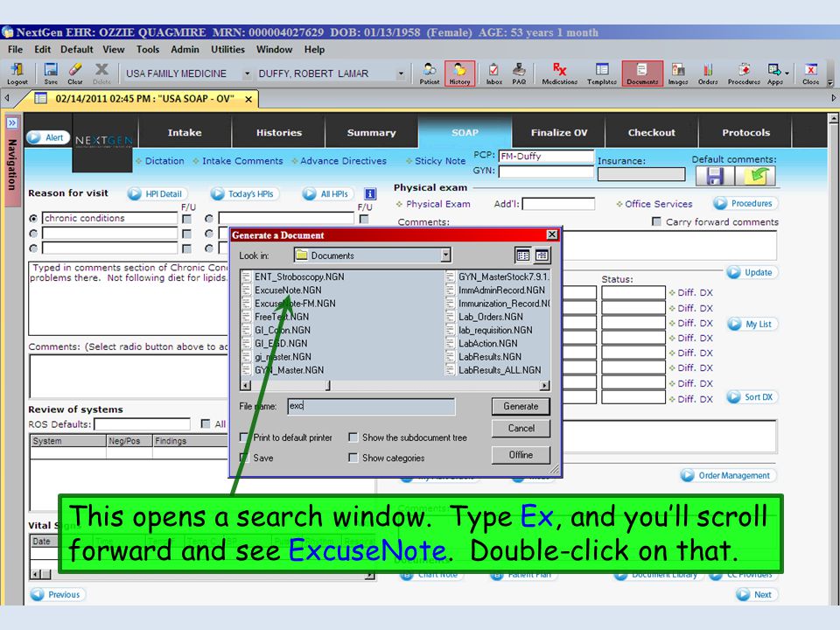This screenshot has height=630, width=840.
Task: Open the Templates toolbar icon
Action: tap(602, 73)
